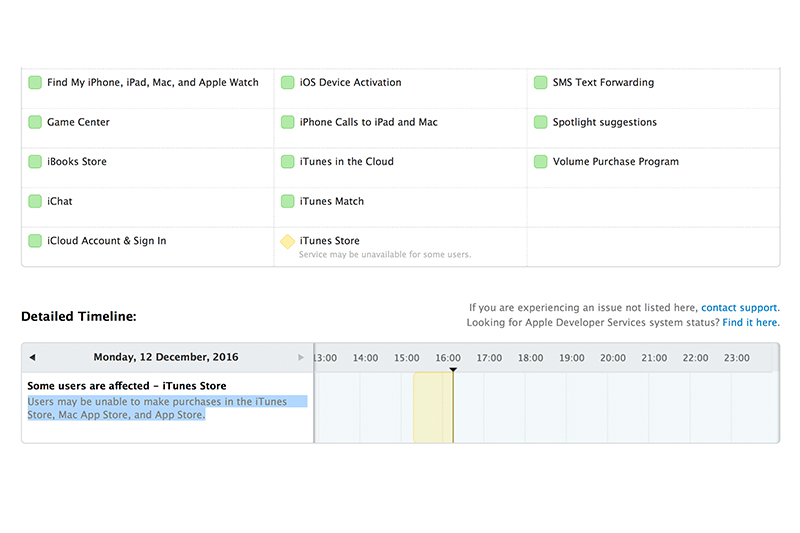Screen dimensions: 800x533
Task: Click the iOS Device Activation status icon
Action: tap(288, 83)
